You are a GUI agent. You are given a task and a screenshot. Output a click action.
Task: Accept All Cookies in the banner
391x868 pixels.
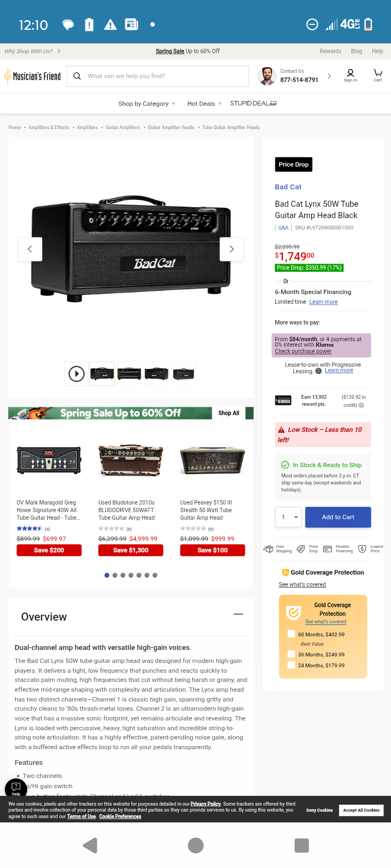pyautogui.click(x=361, y=810)
